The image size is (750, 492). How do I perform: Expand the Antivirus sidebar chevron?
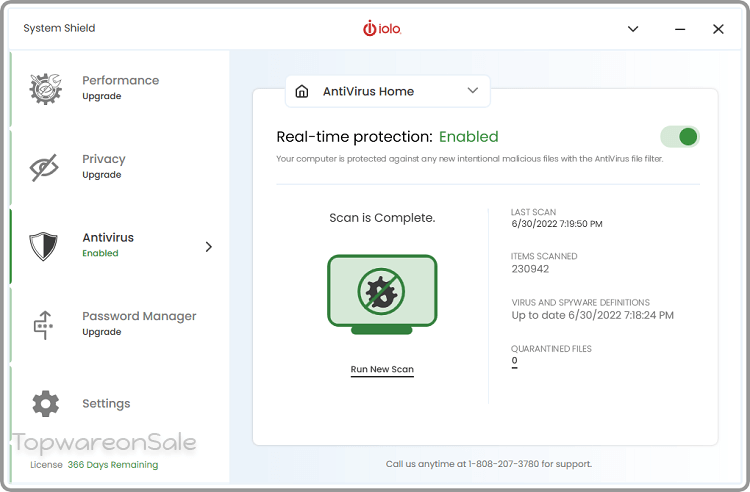coord(209,247)
